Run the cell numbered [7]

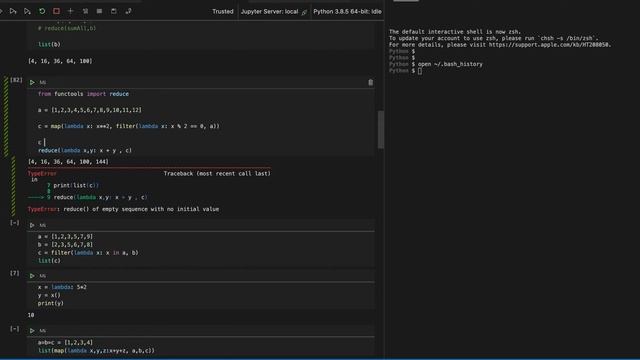tap(32, 276)
